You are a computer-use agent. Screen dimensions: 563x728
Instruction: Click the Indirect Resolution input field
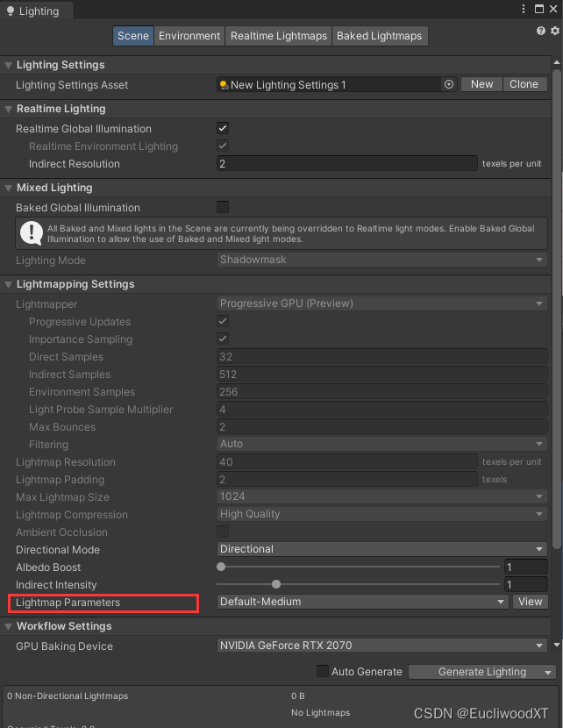point(346,163)
